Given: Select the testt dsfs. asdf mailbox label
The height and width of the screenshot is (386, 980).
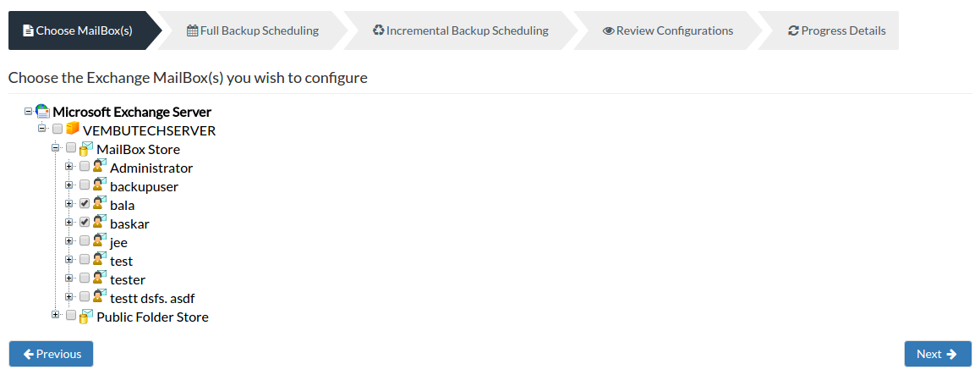Looking at the screenshot, I should click(x=156, y=299).
